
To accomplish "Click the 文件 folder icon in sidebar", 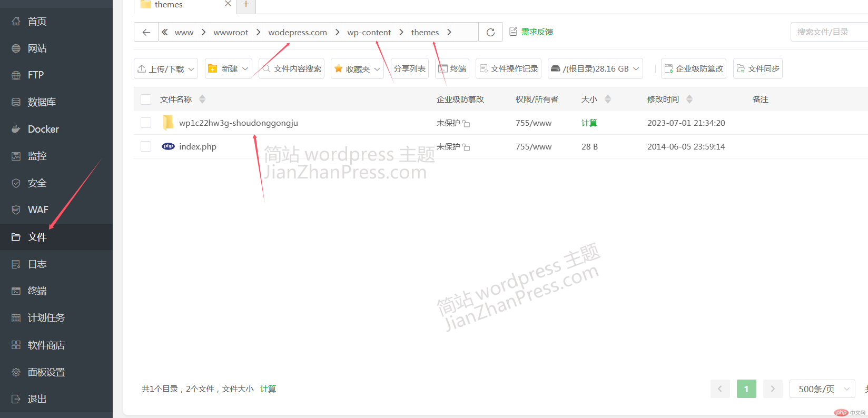I will (x=16, y=237).
